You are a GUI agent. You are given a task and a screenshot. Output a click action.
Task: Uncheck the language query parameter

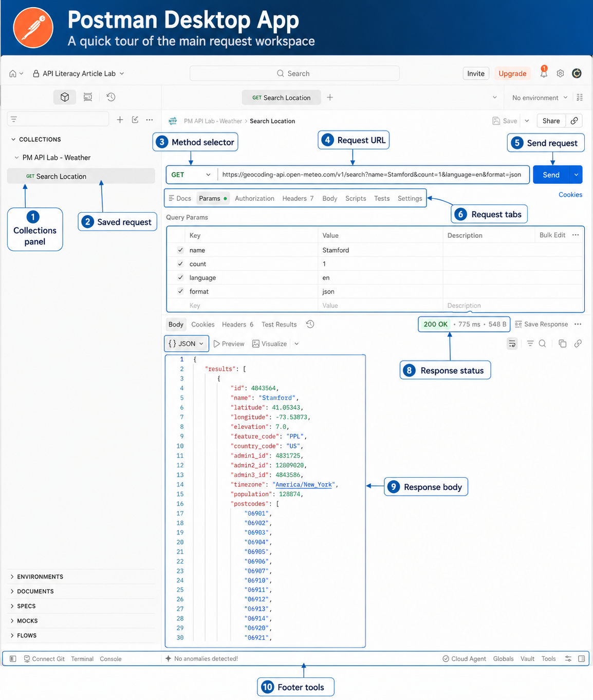click(180, 277)
